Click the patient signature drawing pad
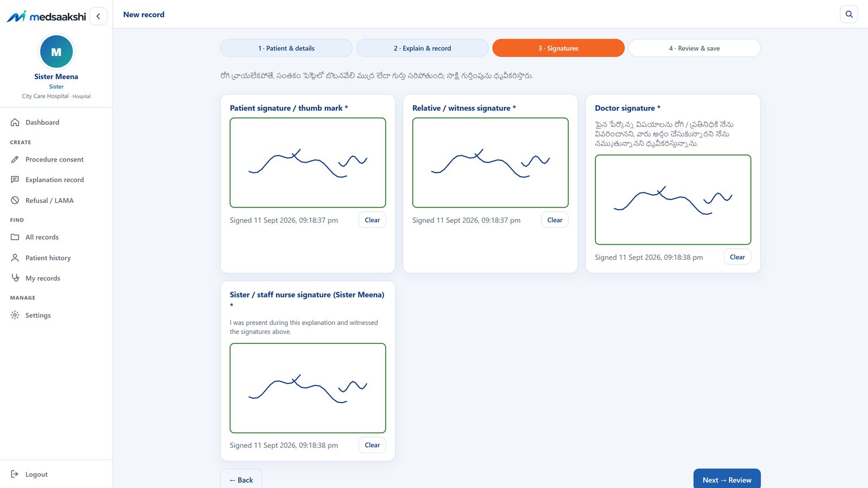Viewport: 868px width, 488px height. tap(308, 163)
